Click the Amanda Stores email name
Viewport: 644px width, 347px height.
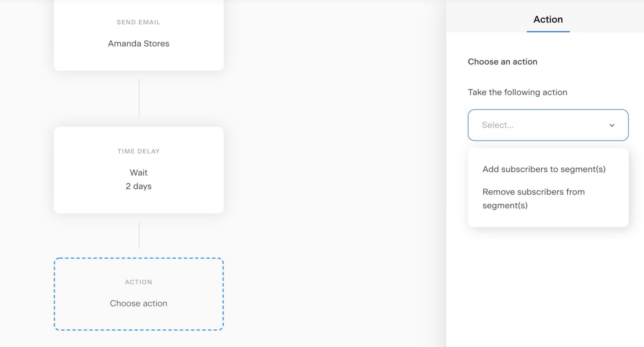(138, 44)
